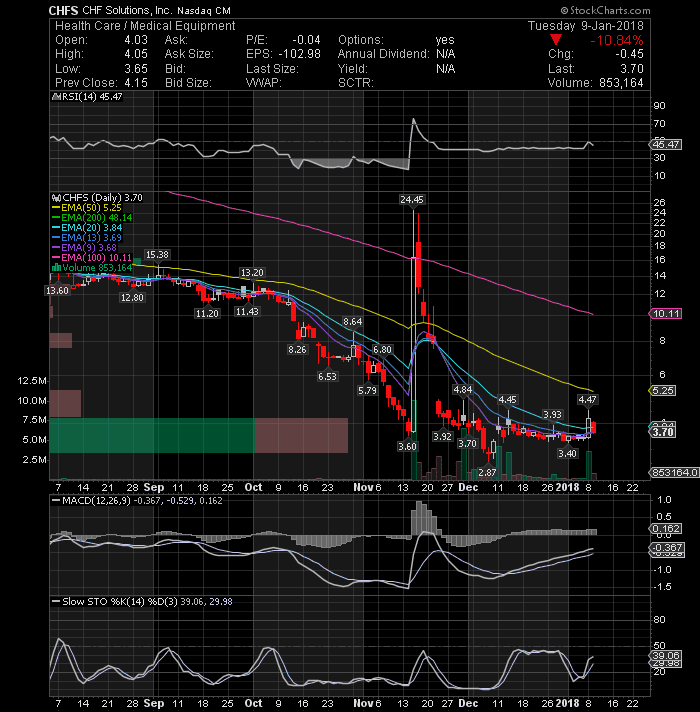Click the Prev Close value 4.15
This screenshot has height=712, width=700.
(x=136, y=83)
